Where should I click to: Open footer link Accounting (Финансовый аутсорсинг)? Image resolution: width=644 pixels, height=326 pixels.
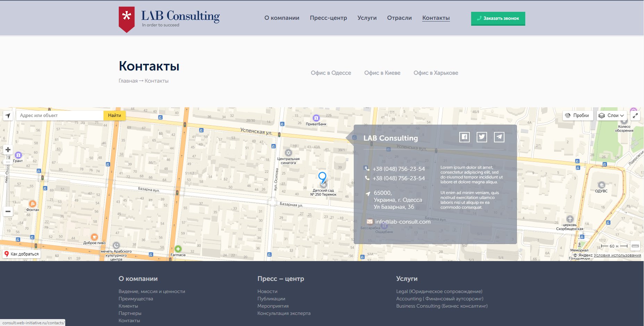pyautogui.click(x=440, y=299)
